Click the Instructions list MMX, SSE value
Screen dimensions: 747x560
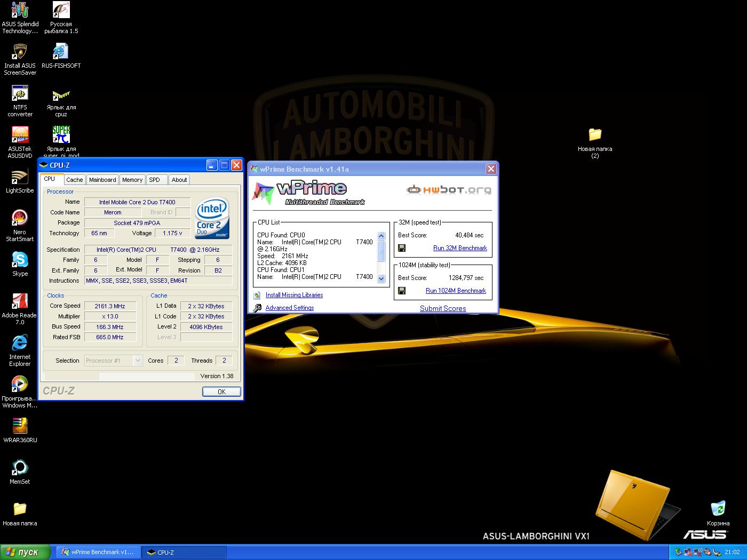pyautogui.click(x=158, y=281)
